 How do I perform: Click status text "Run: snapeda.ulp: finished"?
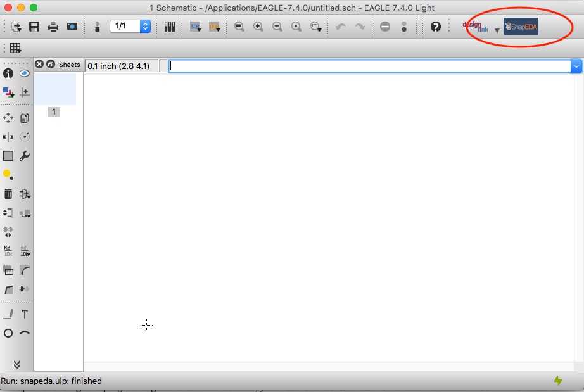[51, 381]
